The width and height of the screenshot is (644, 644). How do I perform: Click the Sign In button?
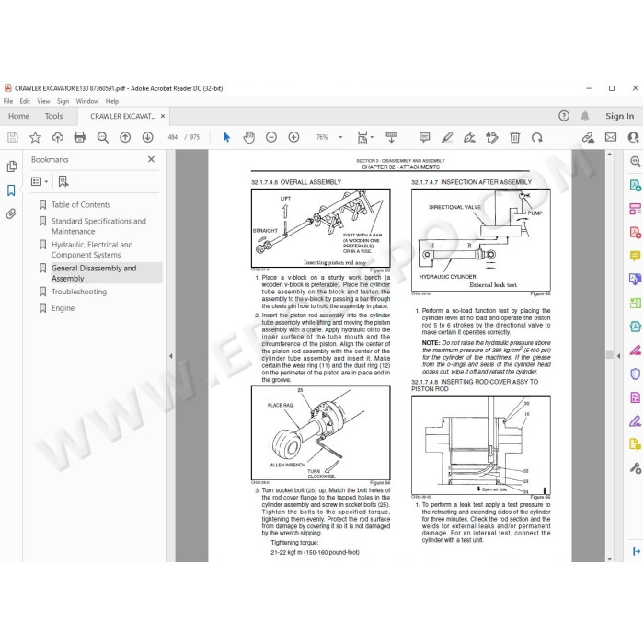click(619, 116)
